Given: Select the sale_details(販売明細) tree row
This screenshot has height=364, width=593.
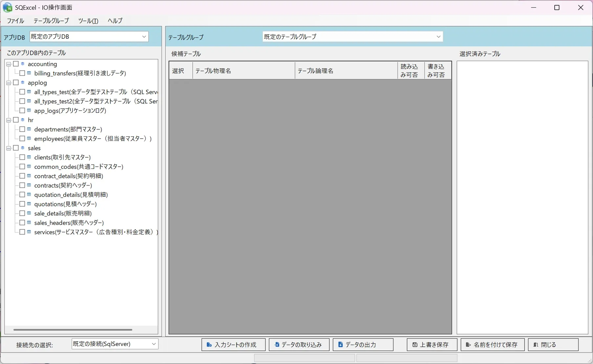Looking at the screenshot, I should point(63,213).
